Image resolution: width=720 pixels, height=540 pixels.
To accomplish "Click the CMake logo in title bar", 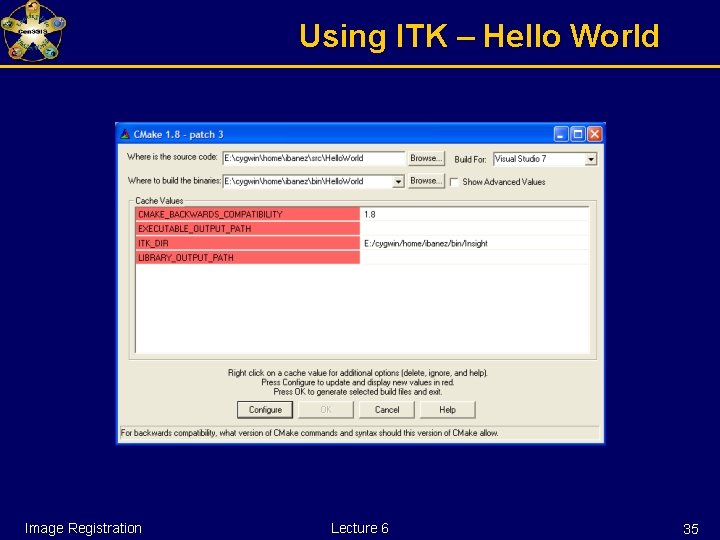I will click(125, 135).
